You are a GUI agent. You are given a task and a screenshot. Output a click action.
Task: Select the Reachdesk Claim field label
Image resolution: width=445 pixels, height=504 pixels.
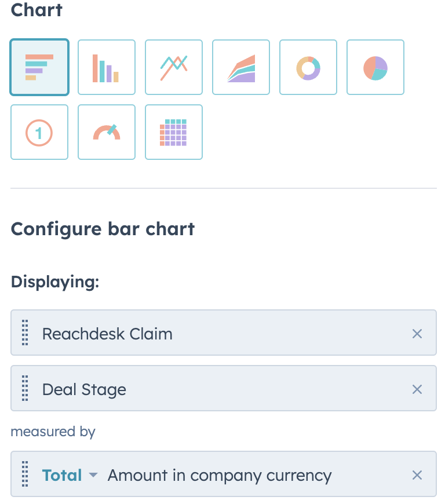107,334
